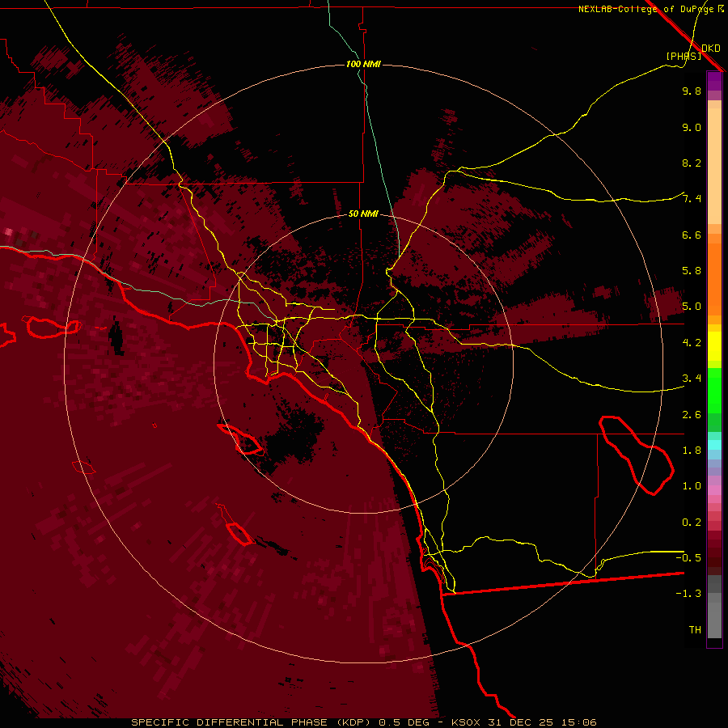The image size is (728, 728).
Task: Click the TH label on legend
Action: point(695,630)
